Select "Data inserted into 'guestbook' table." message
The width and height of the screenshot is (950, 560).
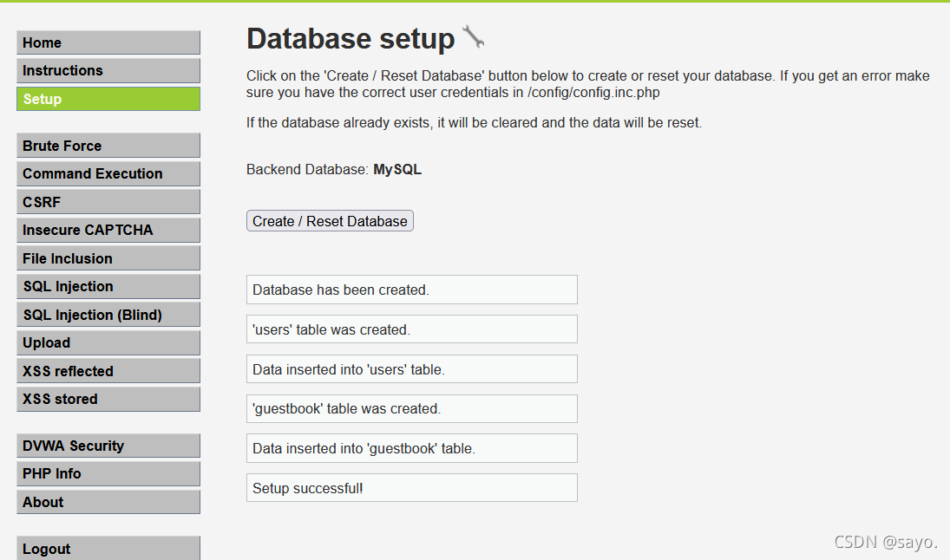(x=412, y=448)
